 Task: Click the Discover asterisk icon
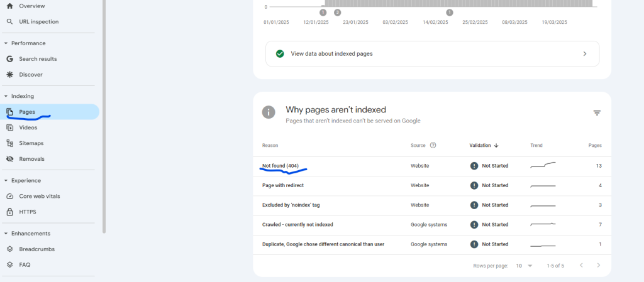[10, 75]
